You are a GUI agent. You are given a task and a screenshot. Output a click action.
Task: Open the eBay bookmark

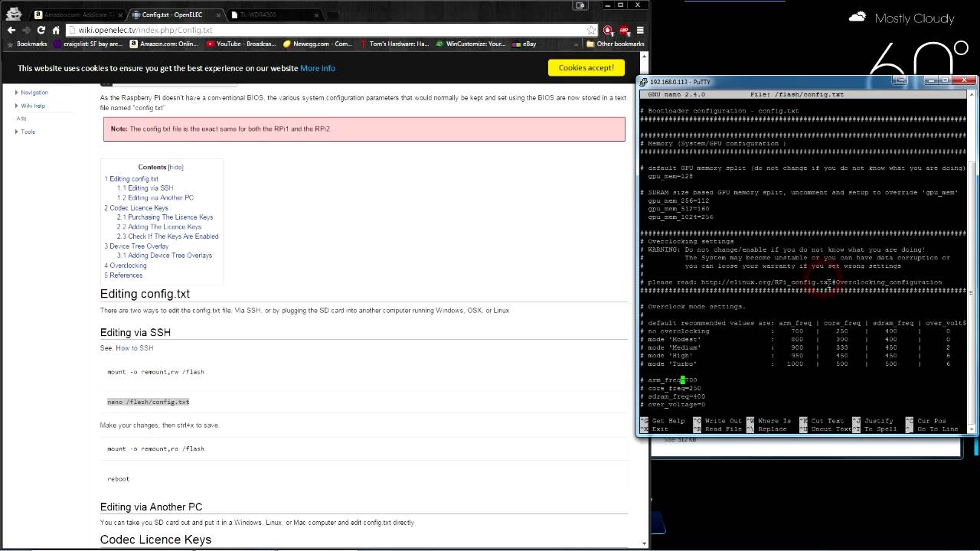524,44
